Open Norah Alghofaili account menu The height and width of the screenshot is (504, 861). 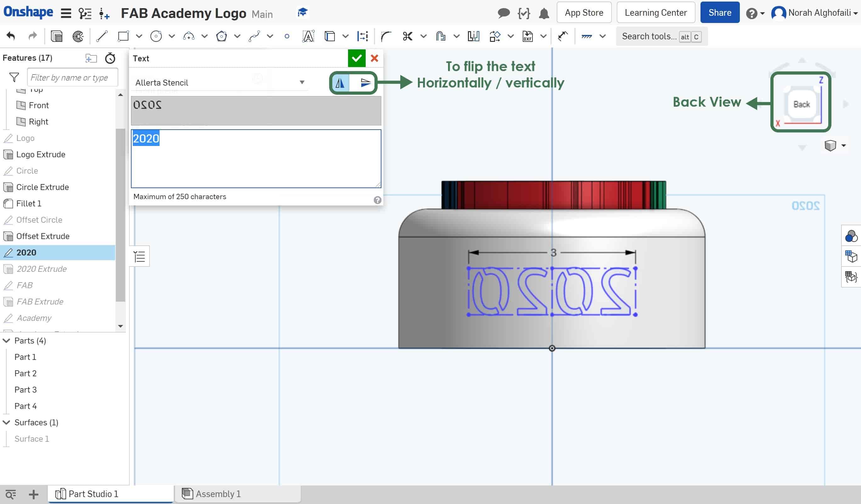pyautogui.click(x=815, y=13)
